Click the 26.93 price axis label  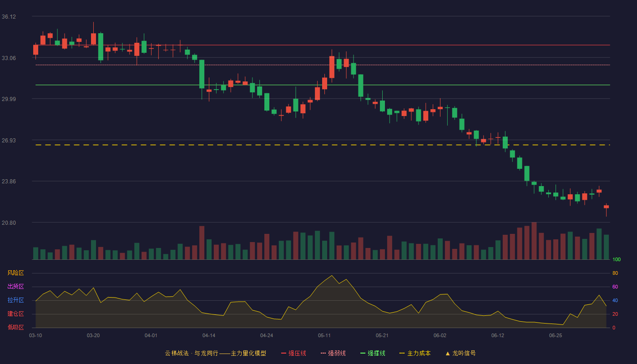pos(9,141)
